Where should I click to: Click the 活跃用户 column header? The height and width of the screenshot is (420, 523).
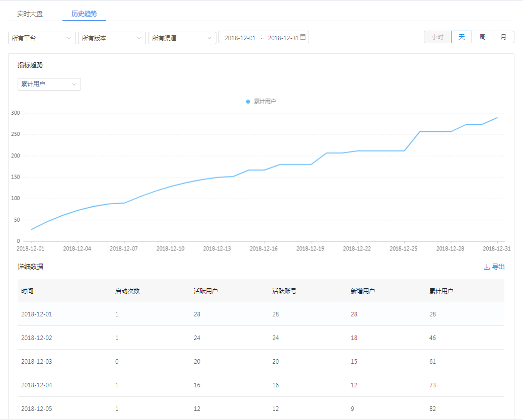(205, 291)
